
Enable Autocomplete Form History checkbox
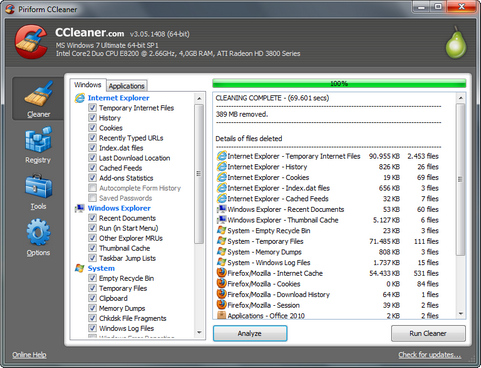point(92,188)
